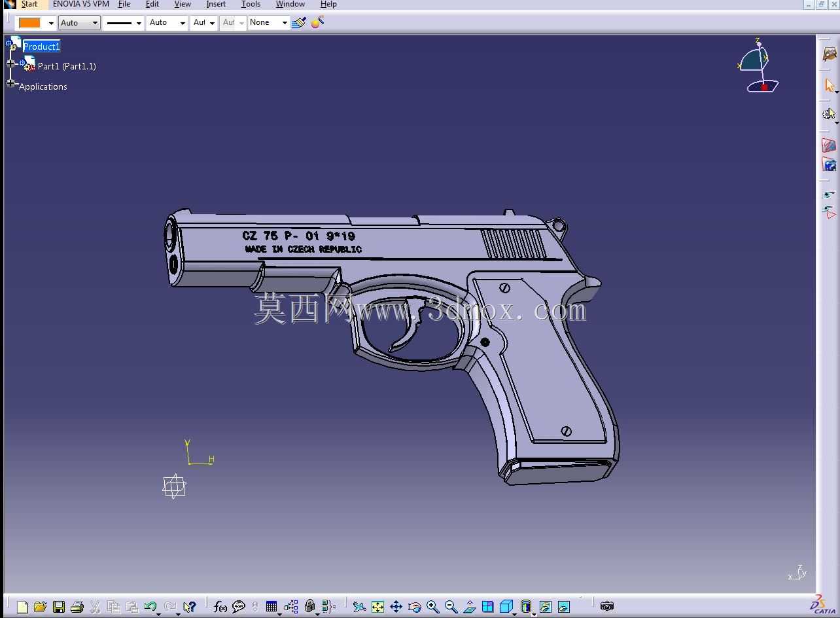Open the Tools menu
Image resolution: width=840 pixels, height=618 pixels.
251,4
